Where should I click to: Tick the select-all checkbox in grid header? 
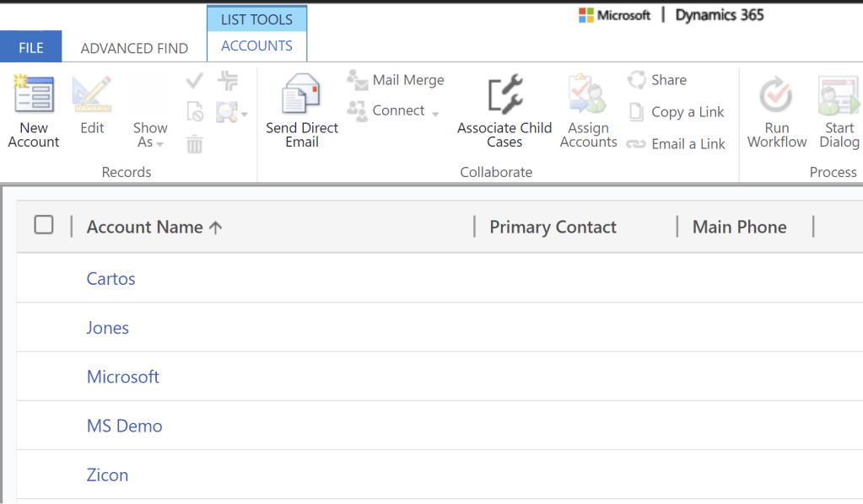coord(44,225)
